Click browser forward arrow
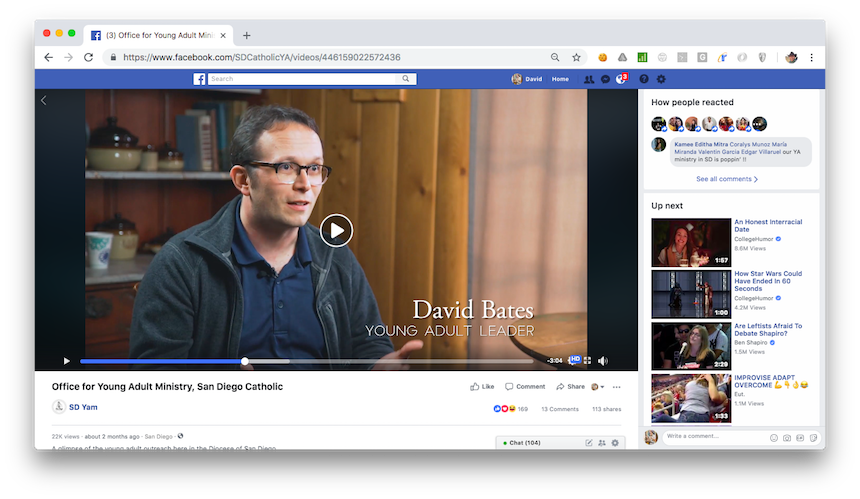860x499 pixels. pyautogui.click(x=69, y=57)
